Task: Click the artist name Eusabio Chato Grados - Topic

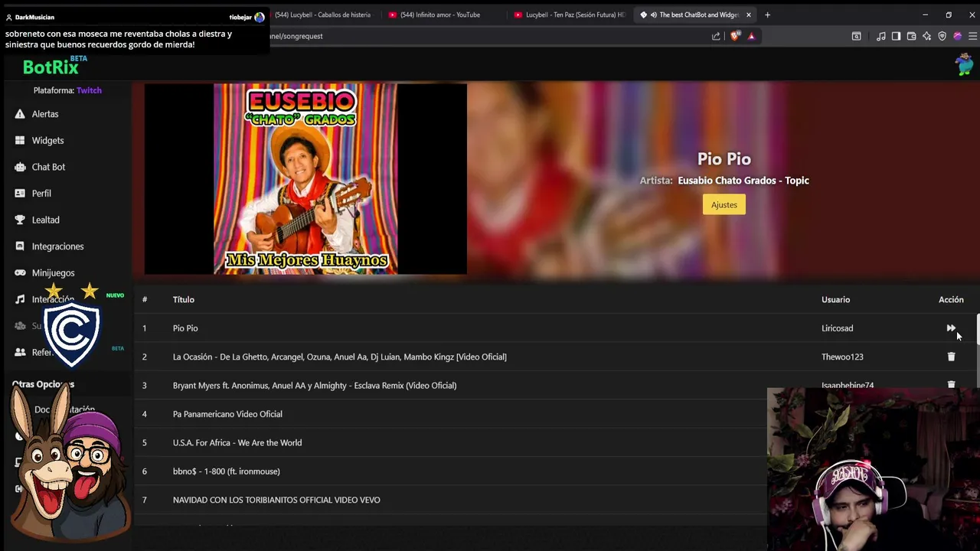Action: click(743, 181)
